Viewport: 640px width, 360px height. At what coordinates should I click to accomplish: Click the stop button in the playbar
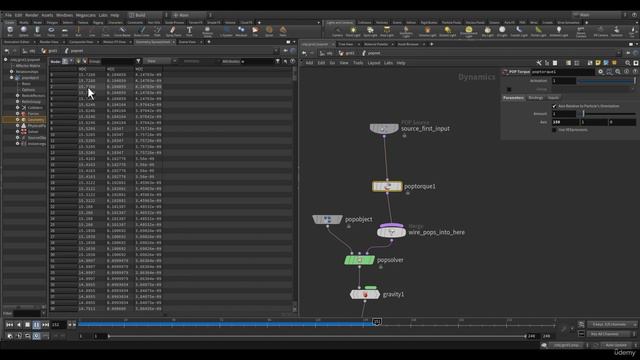pos(27,324)
